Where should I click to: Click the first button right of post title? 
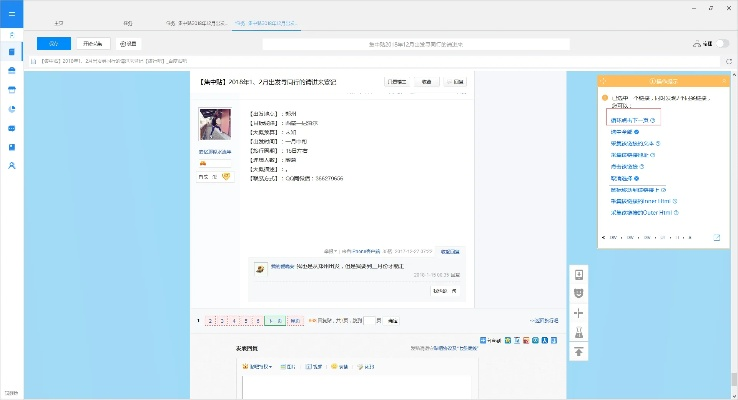[397, 82]
